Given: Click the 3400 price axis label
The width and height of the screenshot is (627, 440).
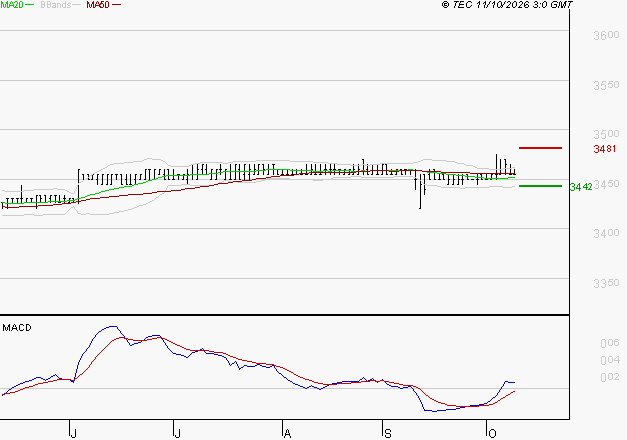Looking at the screenshot, I should pyautogui.click(x=606, y=233).
